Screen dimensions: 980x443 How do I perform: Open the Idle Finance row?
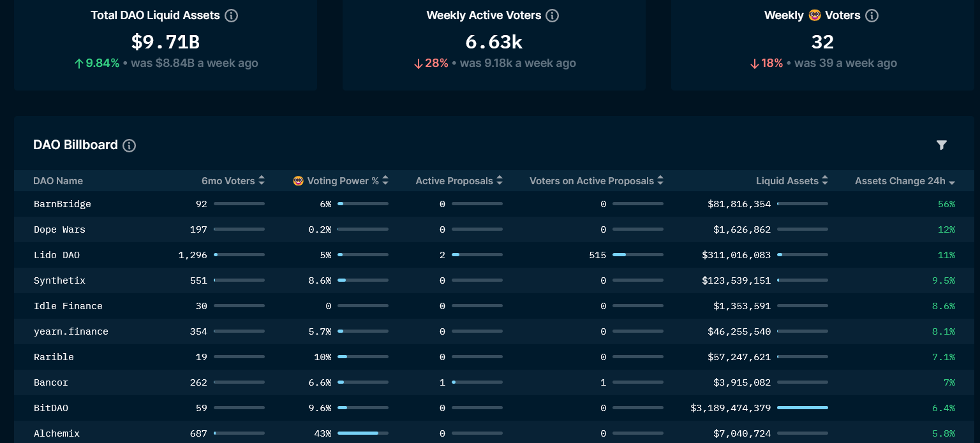coord(494,306)
